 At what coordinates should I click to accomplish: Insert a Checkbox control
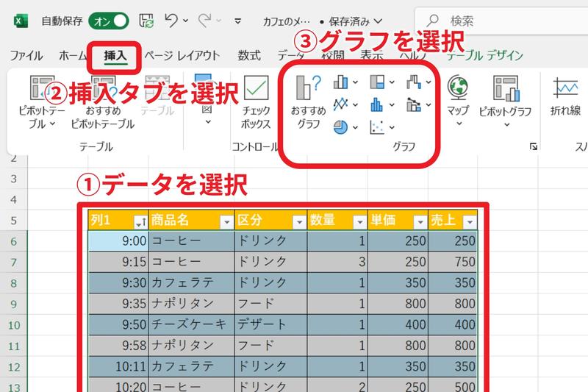pos(256,102)
